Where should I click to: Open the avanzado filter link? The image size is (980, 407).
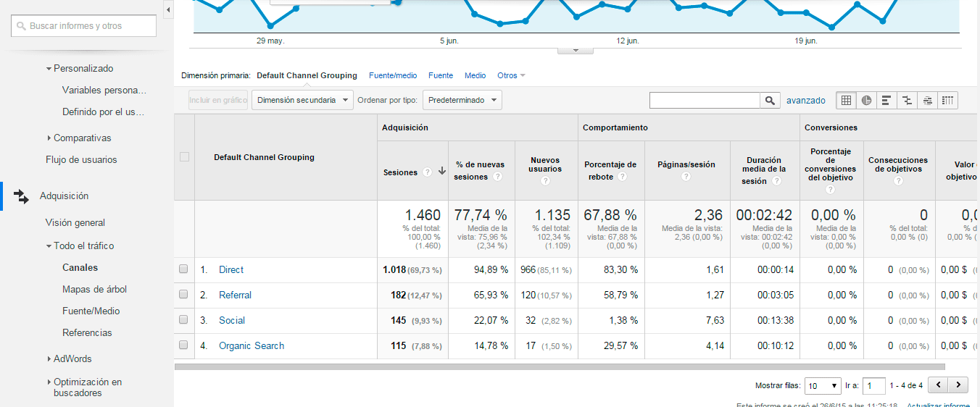(806, 101)
